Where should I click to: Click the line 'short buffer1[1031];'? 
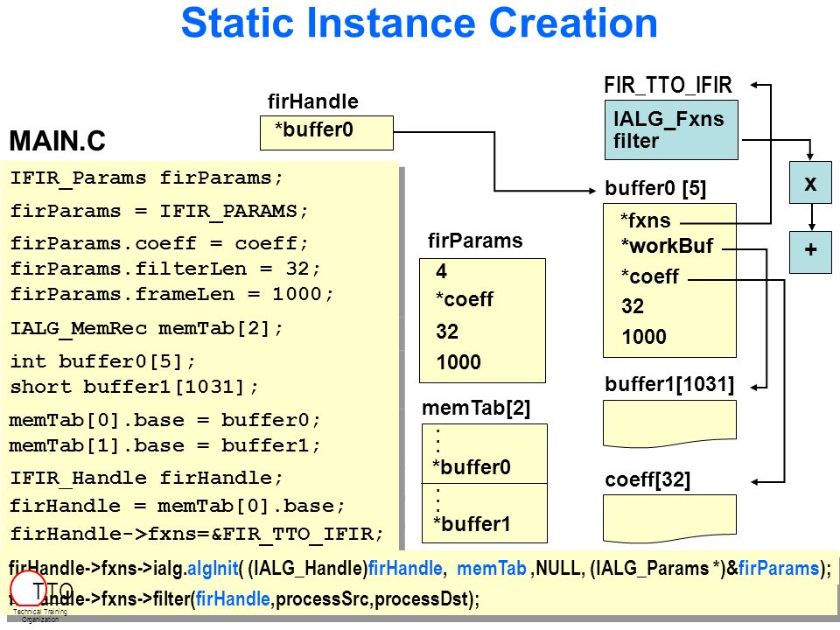[134, 386]
